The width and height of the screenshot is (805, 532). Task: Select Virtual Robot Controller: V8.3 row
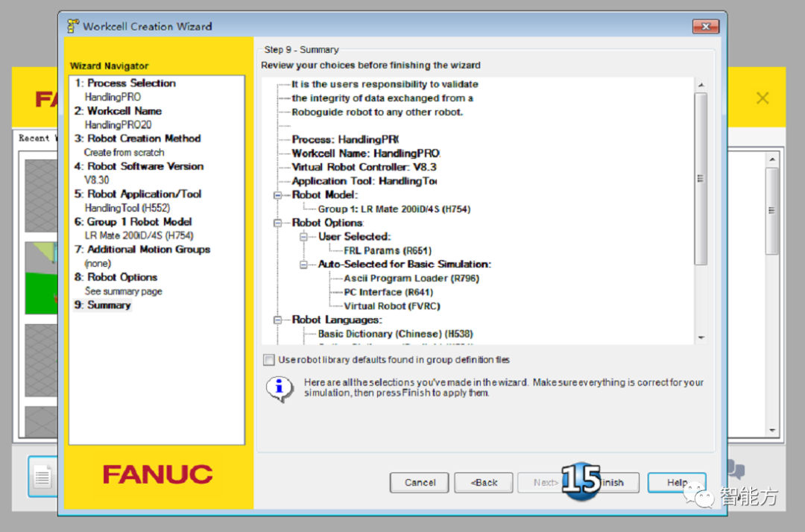pyautogui.click(x=364, y=167)
